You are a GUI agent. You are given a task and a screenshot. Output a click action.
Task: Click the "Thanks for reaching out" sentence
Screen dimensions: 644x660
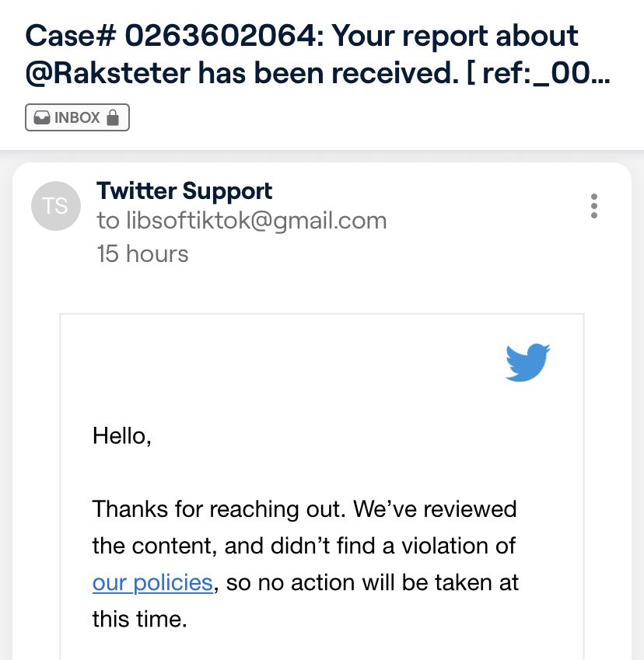point(219,509)
